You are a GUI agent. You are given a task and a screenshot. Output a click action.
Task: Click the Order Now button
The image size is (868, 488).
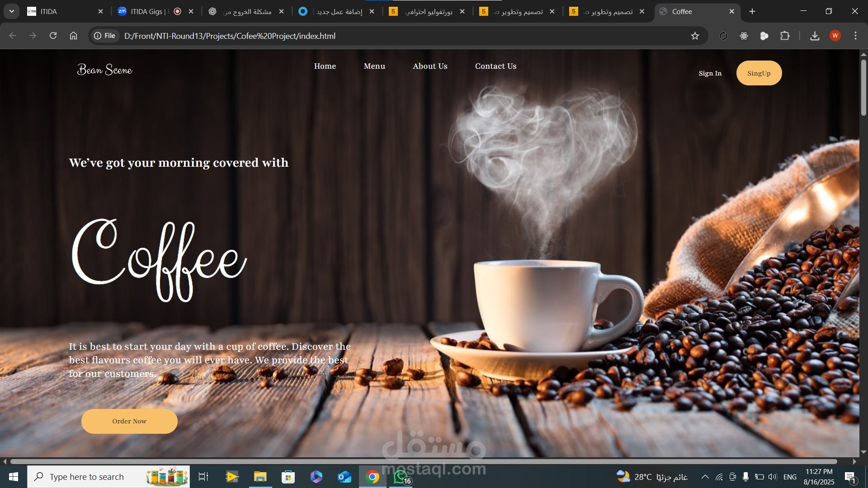coord(129,421)
